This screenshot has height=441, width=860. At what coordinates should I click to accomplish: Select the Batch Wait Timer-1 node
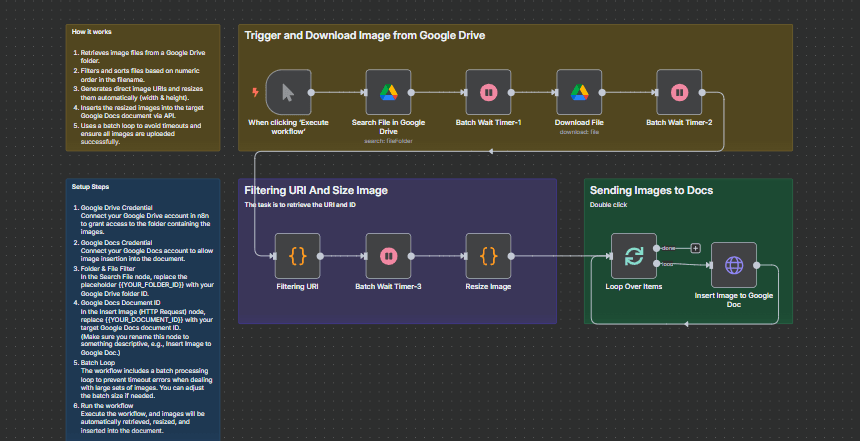489,92
